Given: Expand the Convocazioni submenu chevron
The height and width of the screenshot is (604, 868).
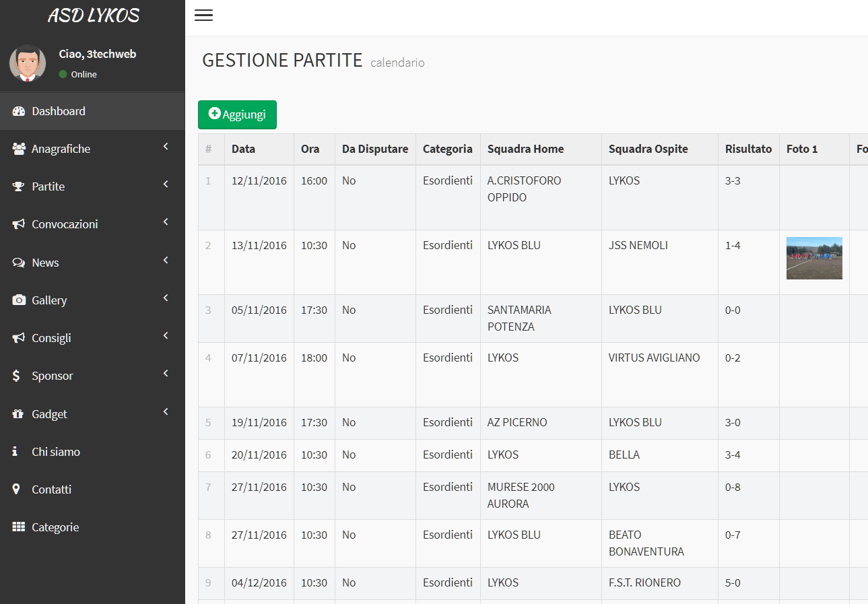Looking at the screenshot, I should click(166, 222).
